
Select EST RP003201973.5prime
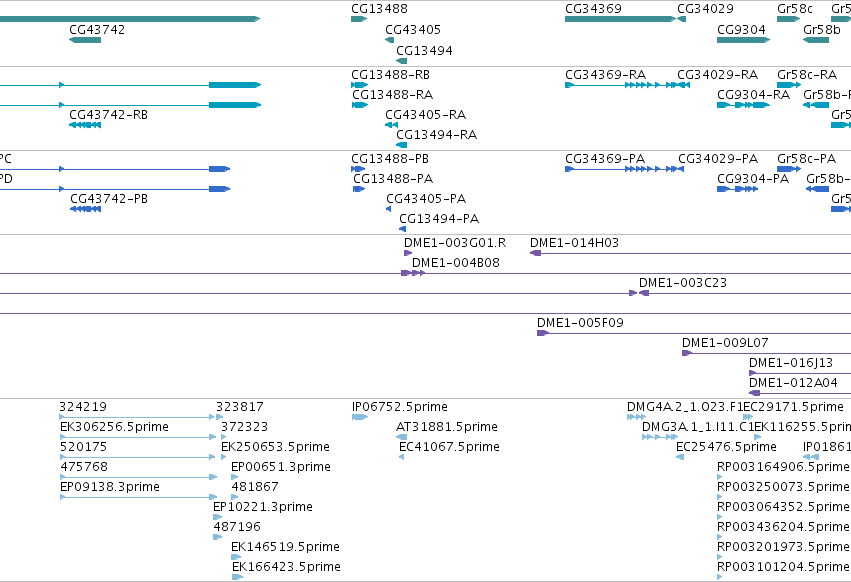pyautogui.click(x=720, y=558)
